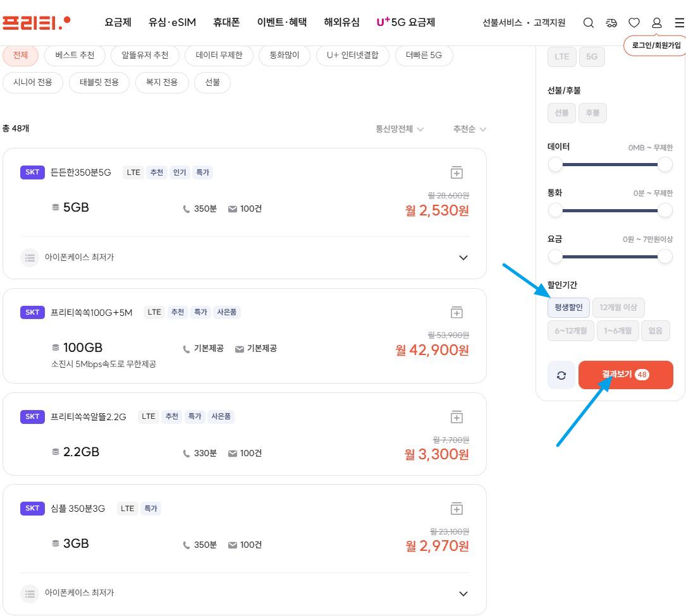
Task: Open the 고객지원 link
Action: point(549,23)
